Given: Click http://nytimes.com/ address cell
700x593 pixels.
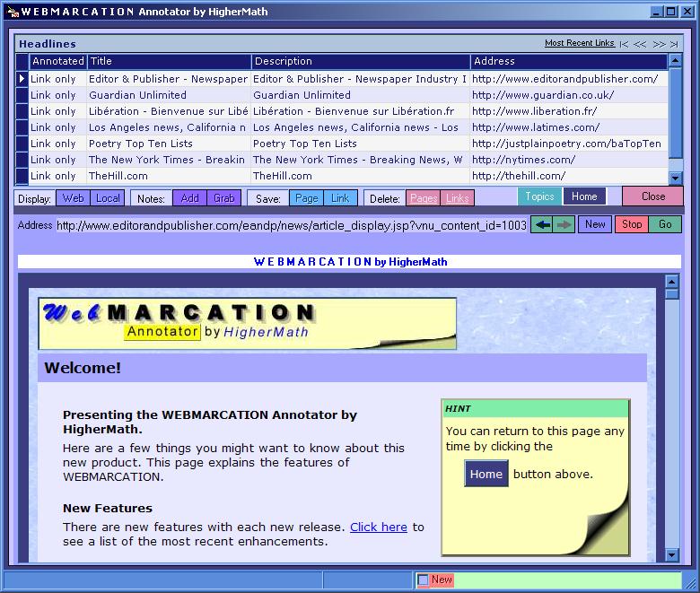Looking at the screenshot, I should pyautogui.click(x=569, y=160).
